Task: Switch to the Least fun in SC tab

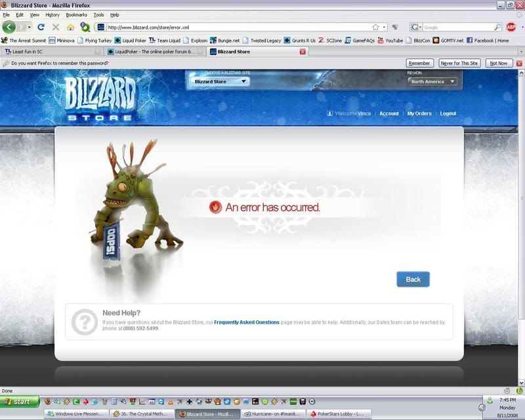Action: tap(52, 52)
